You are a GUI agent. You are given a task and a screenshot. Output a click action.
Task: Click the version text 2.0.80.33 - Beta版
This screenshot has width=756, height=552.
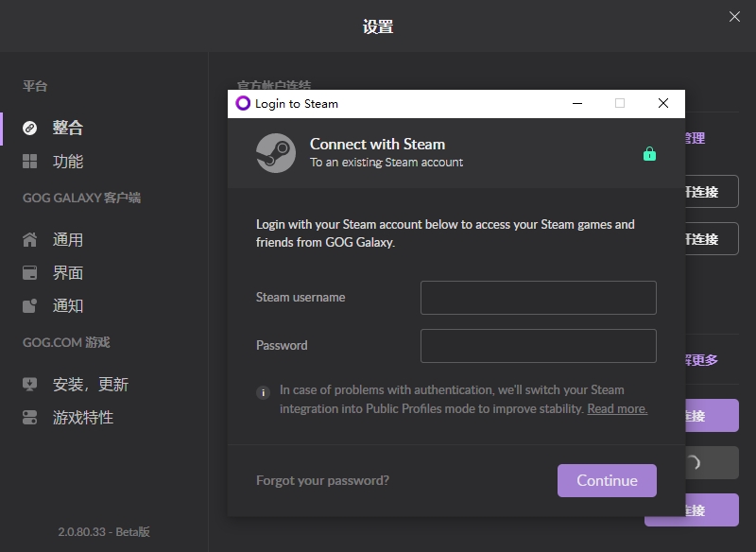coord(104,532)
